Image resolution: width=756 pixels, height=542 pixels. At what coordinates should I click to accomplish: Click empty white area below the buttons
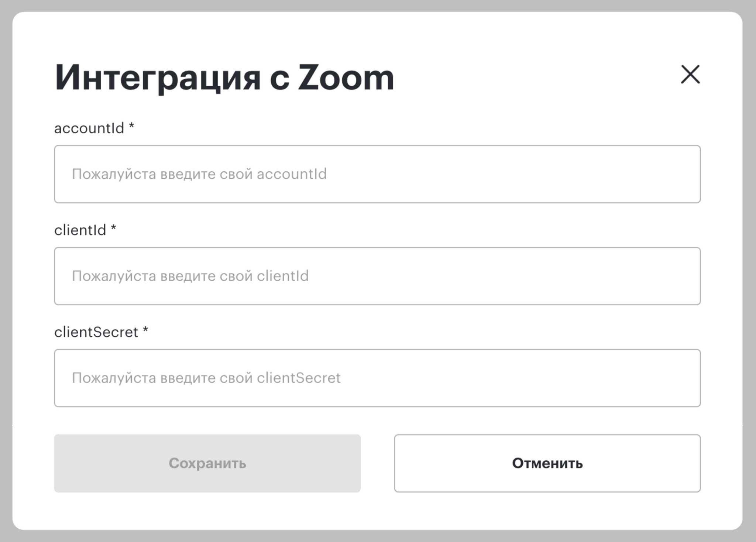click(x=377, y=511)
